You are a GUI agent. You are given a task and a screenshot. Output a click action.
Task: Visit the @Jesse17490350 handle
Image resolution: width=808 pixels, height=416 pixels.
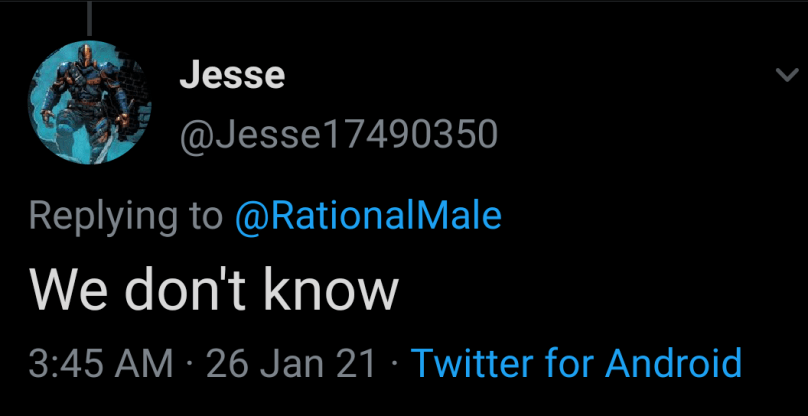pyautogui.click(x=337, y=134)
